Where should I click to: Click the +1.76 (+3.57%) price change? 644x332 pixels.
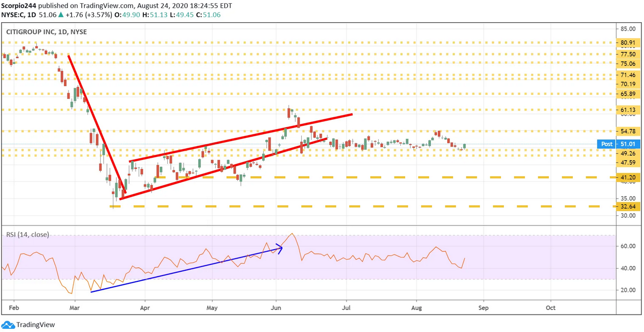tap(89, 14)
